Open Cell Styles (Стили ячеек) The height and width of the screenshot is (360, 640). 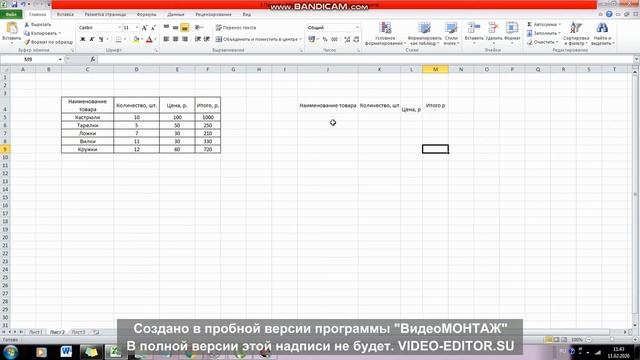451,33
